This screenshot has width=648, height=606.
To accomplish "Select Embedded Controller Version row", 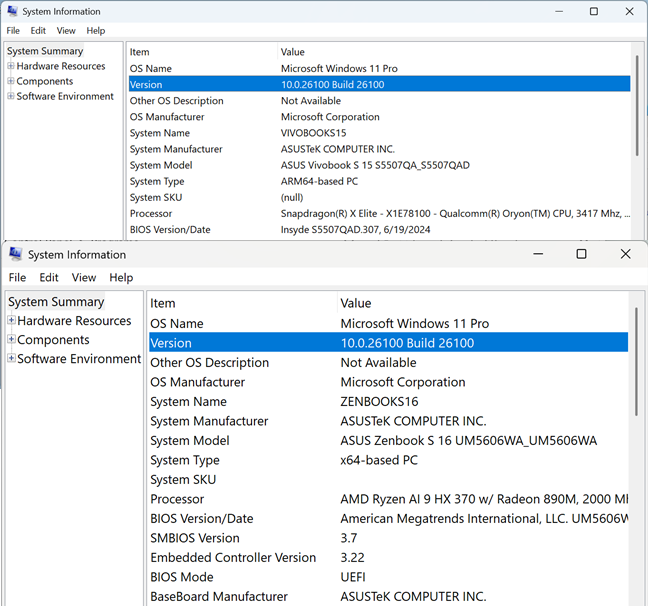I will point(388,558).
